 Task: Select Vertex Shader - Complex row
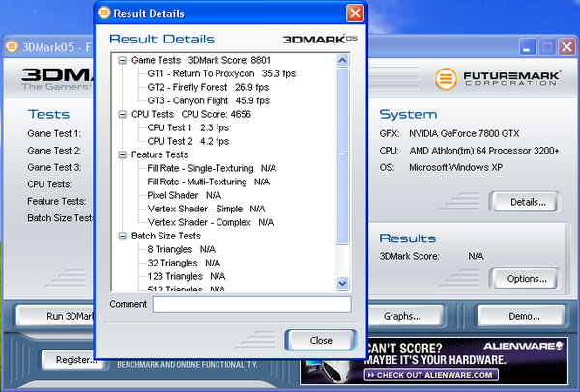[x=211, y=222]
